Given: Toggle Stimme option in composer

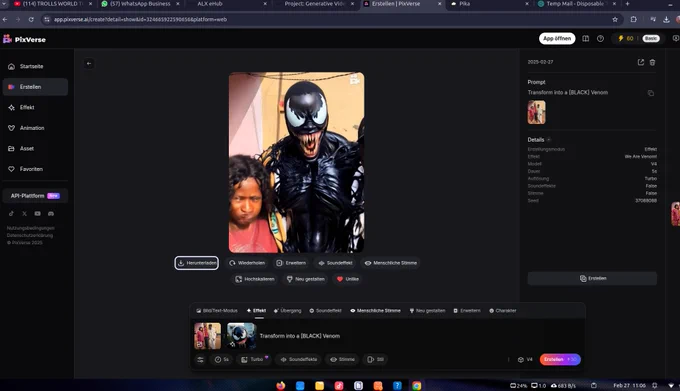Looking at the screenshot, I should point(343,360).
